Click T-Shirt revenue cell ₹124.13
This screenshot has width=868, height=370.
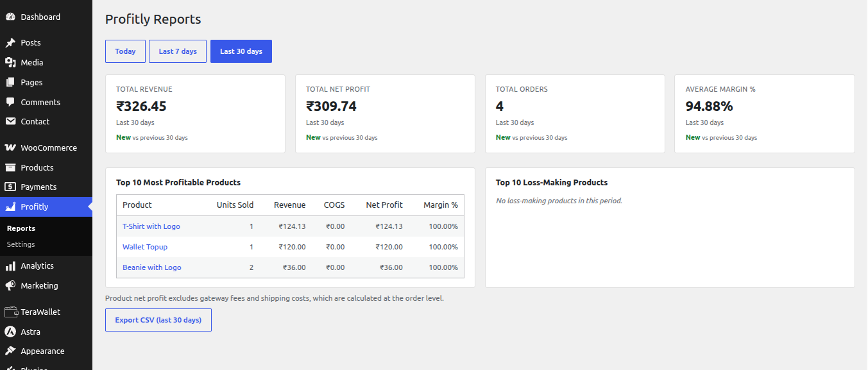(x=292, y=226)
